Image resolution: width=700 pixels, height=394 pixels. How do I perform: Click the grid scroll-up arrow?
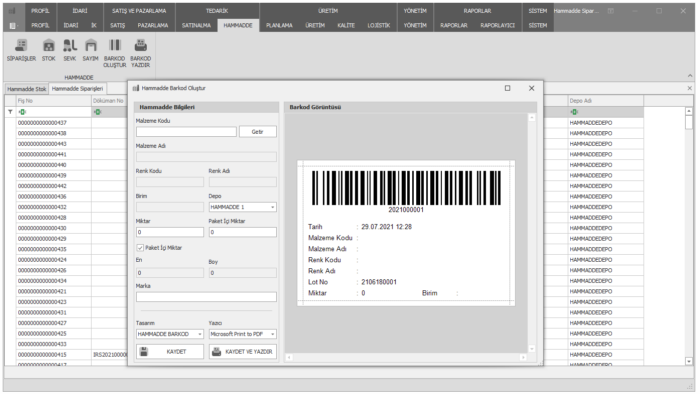point(689,111)
